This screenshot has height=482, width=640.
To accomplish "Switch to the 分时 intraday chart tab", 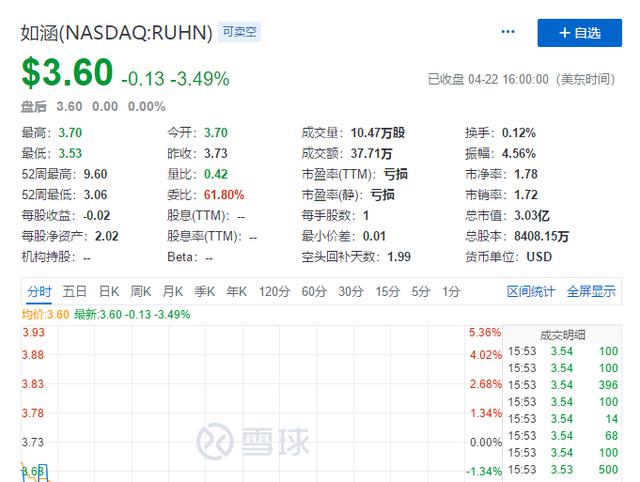I will (39, 291).
